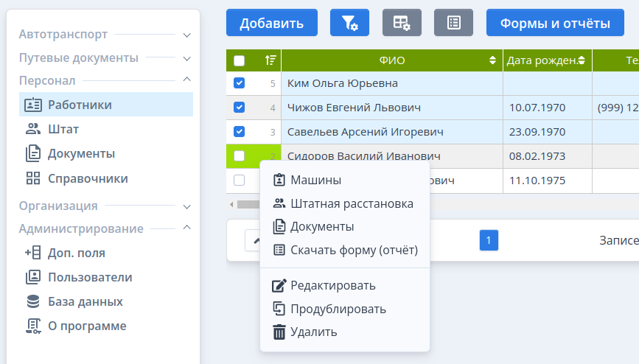Collapse the Администрирование section chevron
Image resolution: width=639 pixels, height=364 pixels.
(186, 228)
